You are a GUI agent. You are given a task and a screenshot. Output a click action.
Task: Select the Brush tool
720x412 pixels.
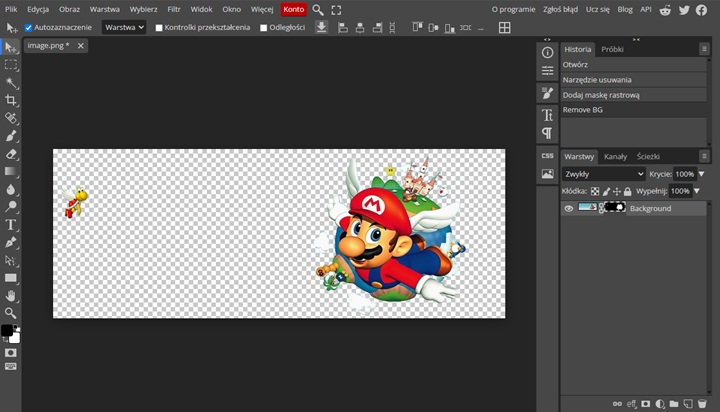[11, 136]
